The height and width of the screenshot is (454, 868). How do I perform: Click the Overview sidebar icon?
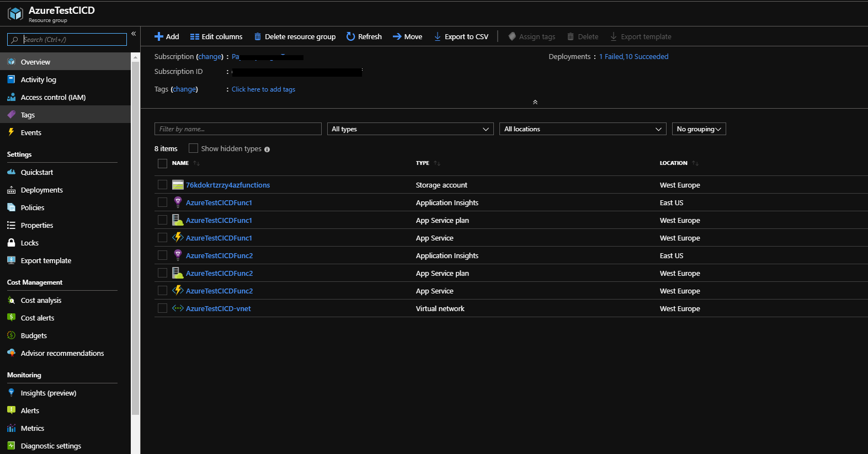point(11,62)
